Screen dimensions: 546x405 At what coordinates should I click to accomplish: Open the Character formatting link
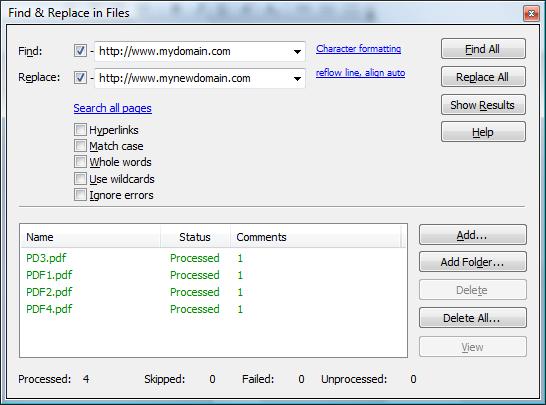[x=359, y=49]
